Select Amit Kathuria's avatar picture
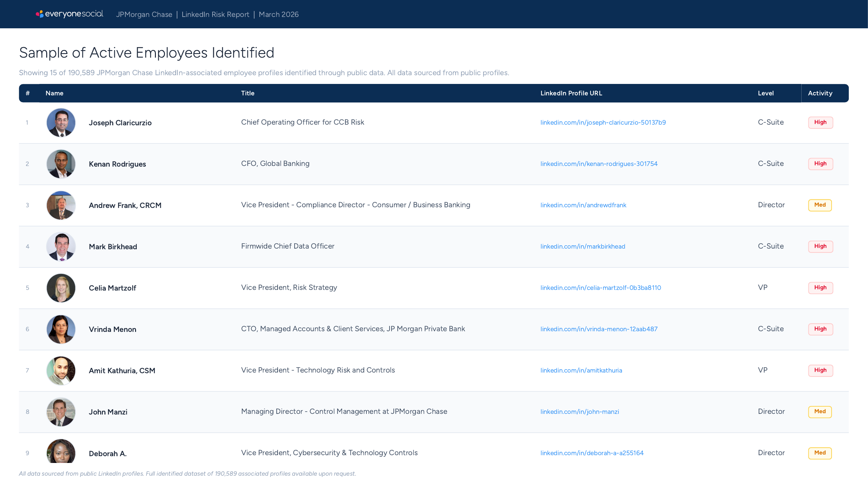Screen dimensions: 868x488 click(x=61, y=371)
